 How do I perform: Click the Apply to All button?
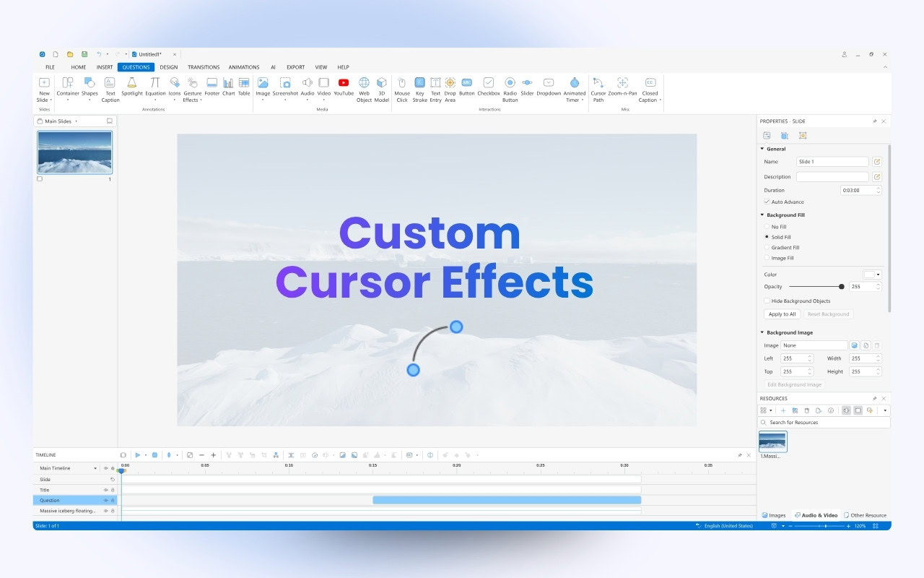(782, 314)
